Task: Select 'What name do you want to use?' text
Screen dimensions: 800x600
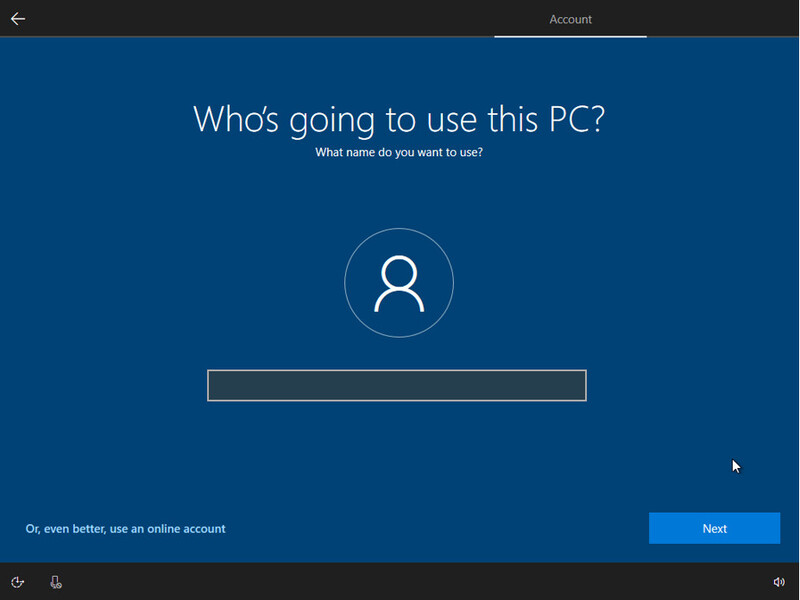Action: [x=399, y=152]
